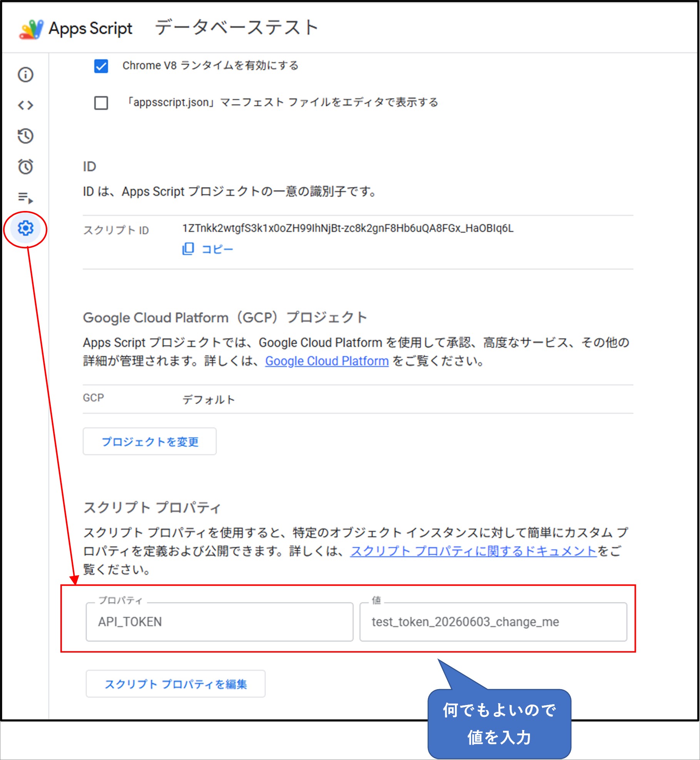Click the Google Cloud Platform（GCP）プロジェクト heading
Screen dimensions: 700x760
[x=225, y=318]
